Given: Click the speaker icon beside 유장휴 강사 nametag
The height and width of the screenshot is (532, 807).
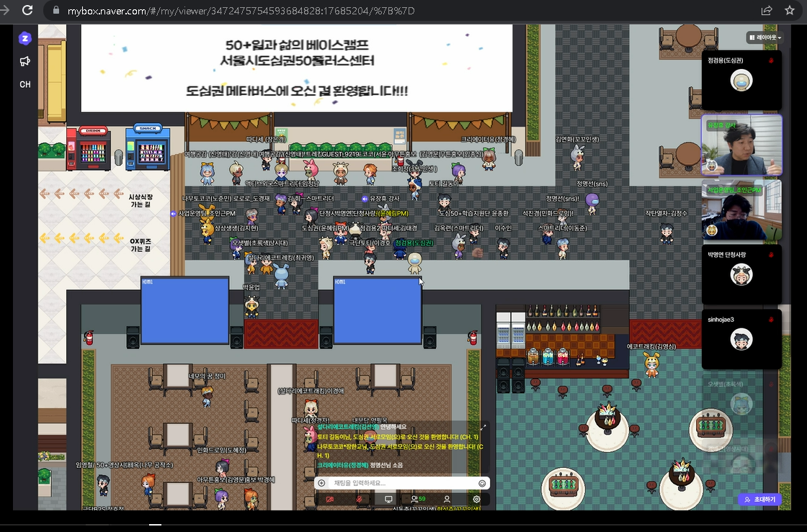Looking at the screenshot, I should 365,199.
